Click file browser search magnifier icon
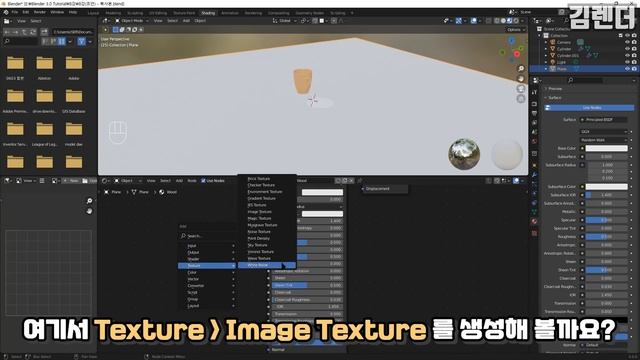The image size is (640, 360). [x=7, y=41]
